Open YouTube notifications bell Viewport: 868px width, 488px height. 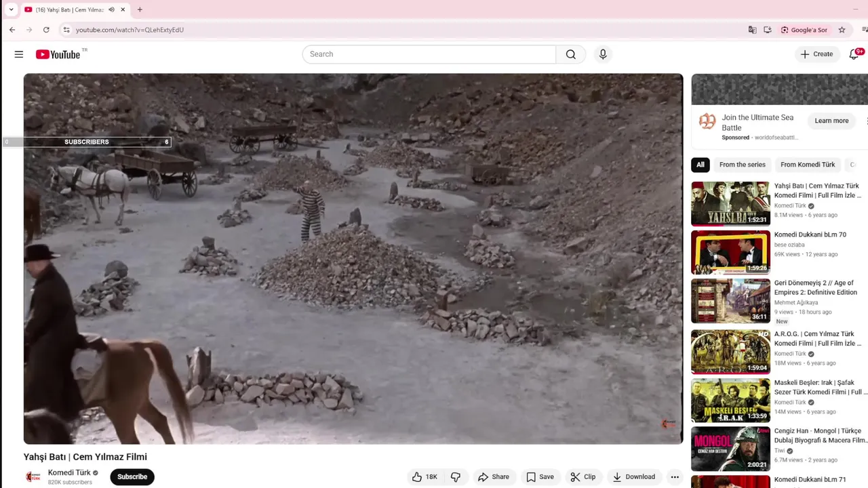854,54
